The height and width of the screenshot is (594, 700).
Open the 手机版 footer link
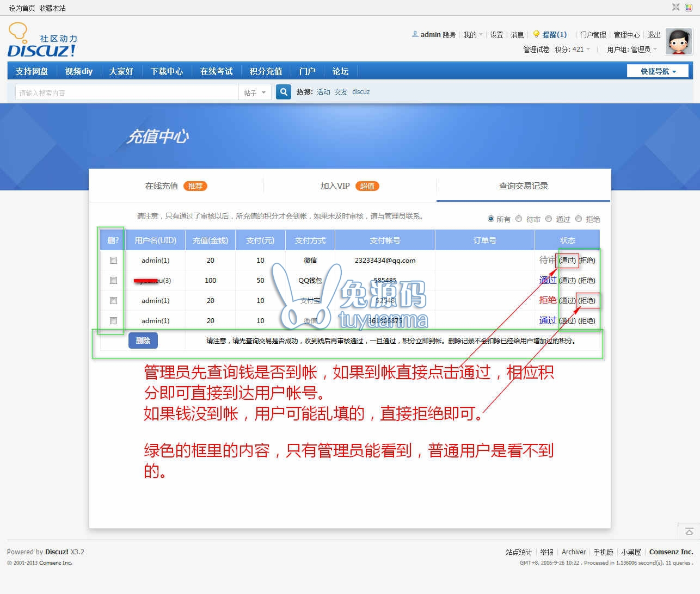point(603,552)
